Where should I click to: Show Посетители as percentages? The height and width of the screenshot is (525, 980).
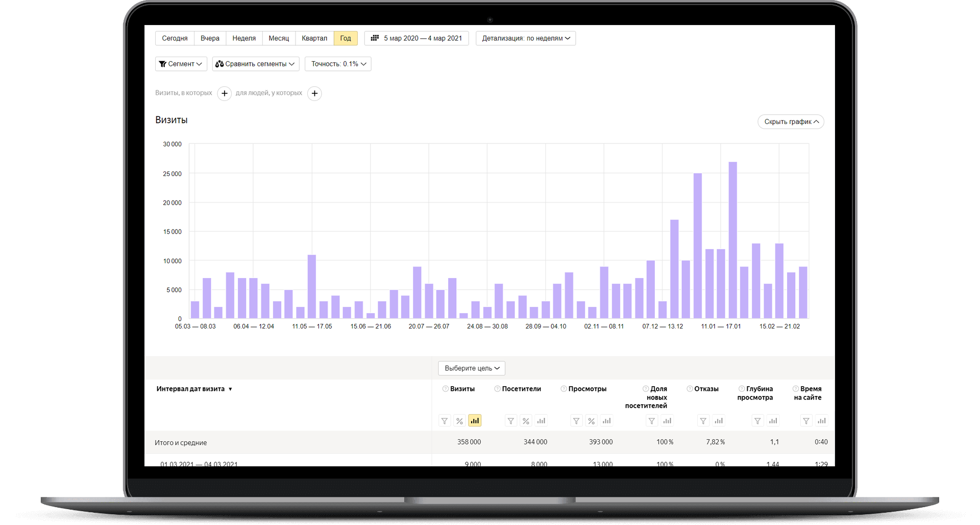tap(526, 421)
